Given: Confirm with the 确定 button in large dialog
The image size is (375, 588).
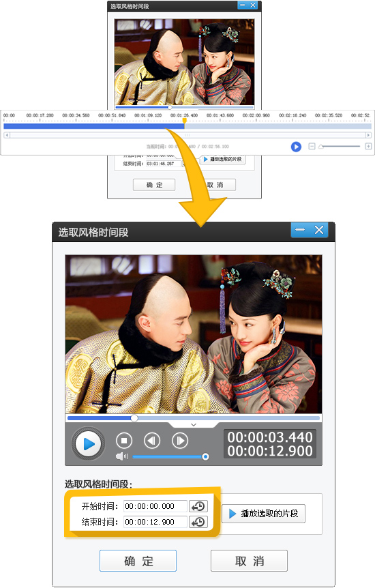Looking at the screenshot, I should (x=138, y=561).
